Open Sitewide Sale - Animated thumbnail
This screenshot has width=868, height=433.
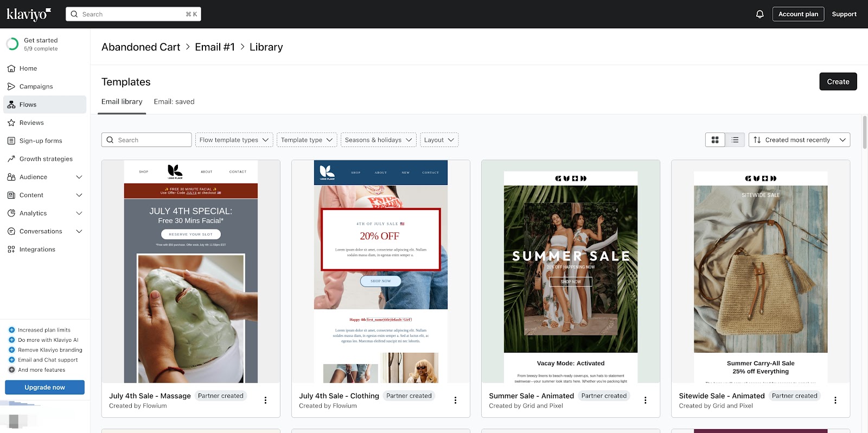761,271
